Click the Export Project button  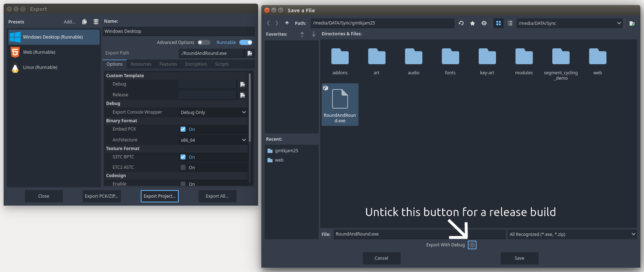pyautogui.click(x=160, y=196)
